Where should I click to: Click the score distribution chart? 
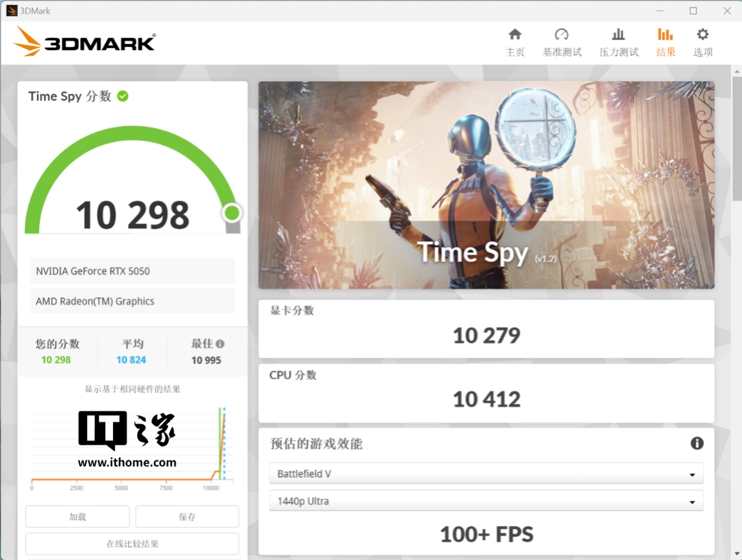132,449
